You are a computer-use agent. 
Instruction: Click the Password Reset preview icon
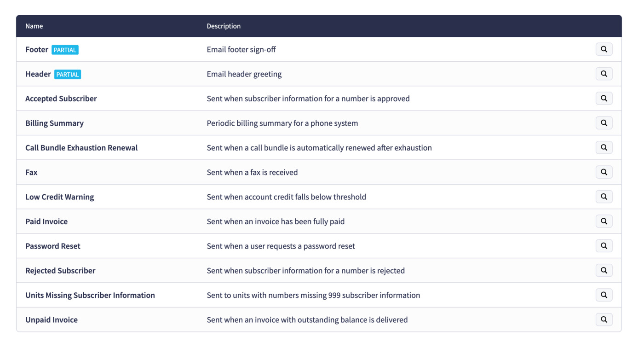pyautogui.click(x=604, y=246)
